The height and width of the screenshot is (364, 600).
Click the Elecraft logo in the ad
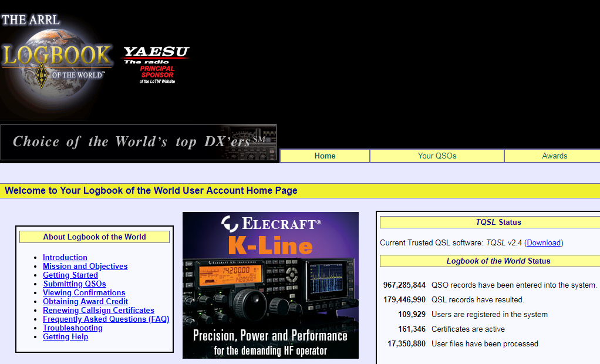tap(271, 224)
